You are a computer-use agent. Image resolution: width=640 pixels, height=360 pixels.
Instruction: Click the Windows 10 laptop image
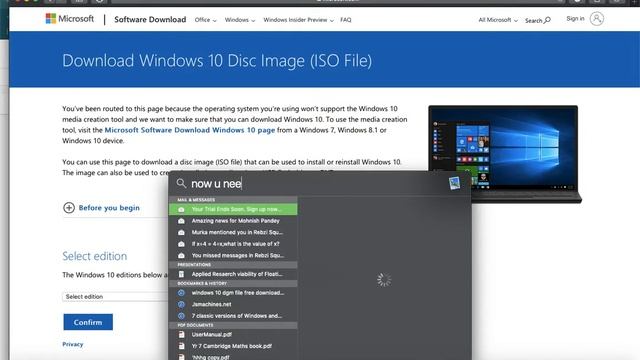(x=505, y=154)
